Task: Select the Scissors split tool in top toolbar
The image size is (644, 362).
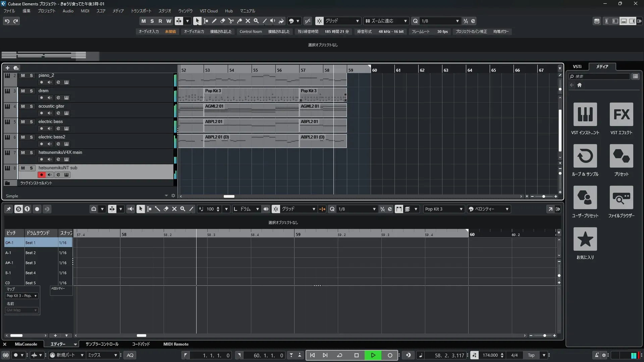Action: pos(231,21)
